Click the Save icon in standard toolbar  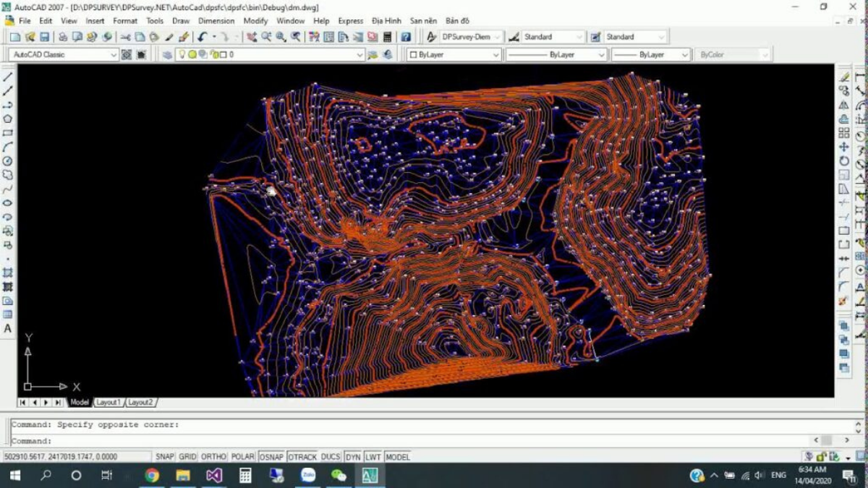click(44, 37)
